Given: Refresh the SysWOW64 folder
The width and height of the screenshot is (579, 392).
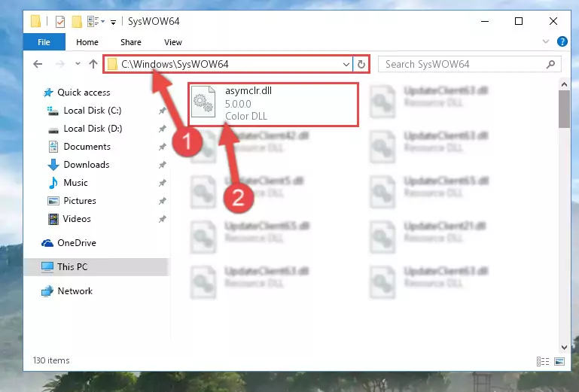Looking at the screenshot, I should click(361, 65).
